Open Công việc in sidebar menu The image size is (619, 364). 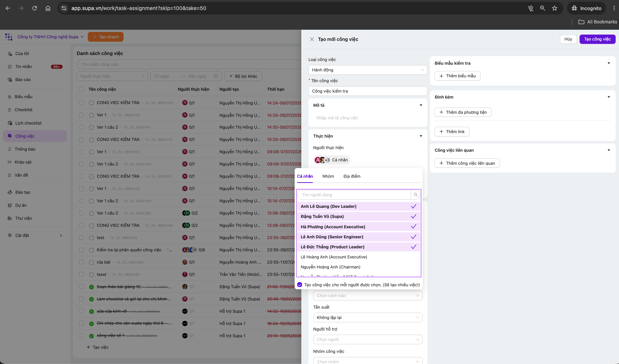(x=35, y=136)
